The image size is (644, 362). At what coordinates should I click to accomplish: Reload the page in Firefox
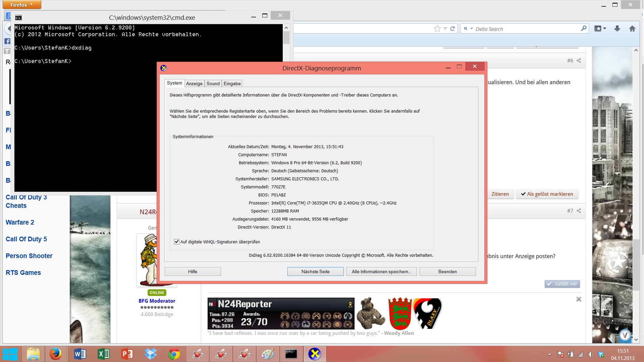[x=452, y=29]
